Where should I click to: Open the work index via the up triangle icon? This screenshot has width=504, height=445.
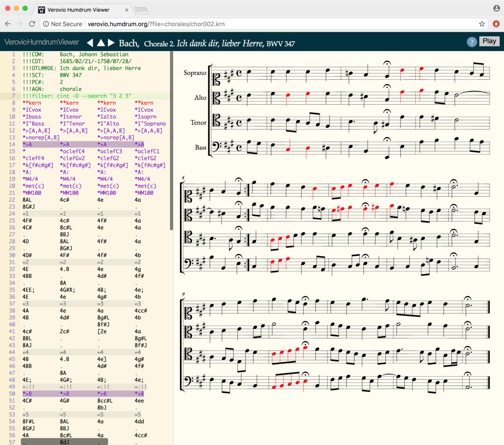pos(100,42)
